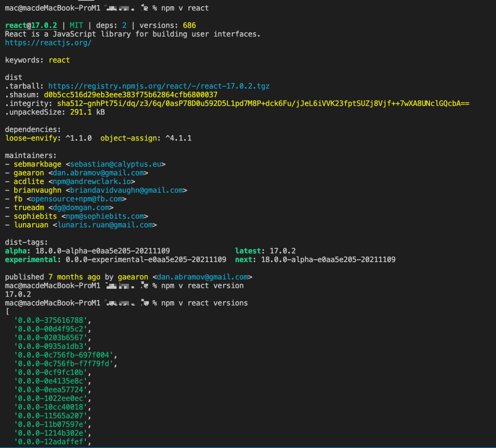
Task: Click lunaris.ruan@gmail.com email
Action: (105, 225)
